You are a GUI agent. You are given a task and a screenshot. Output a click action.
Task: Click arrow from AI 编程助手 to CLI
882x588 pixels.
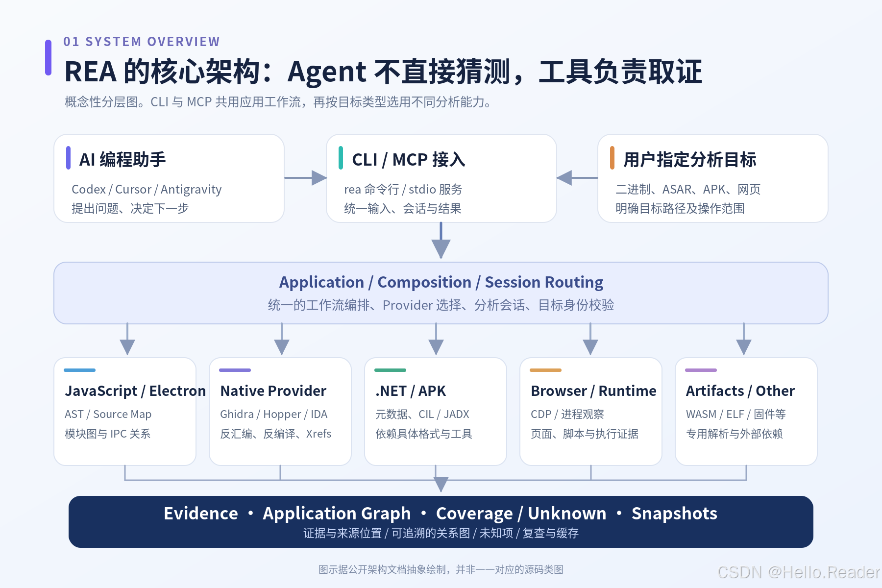click(x=305, y=178)
